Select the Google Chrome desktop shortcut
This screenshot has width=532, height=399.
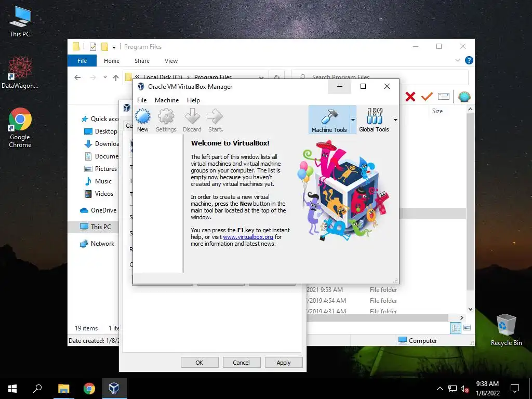point(20,128)
